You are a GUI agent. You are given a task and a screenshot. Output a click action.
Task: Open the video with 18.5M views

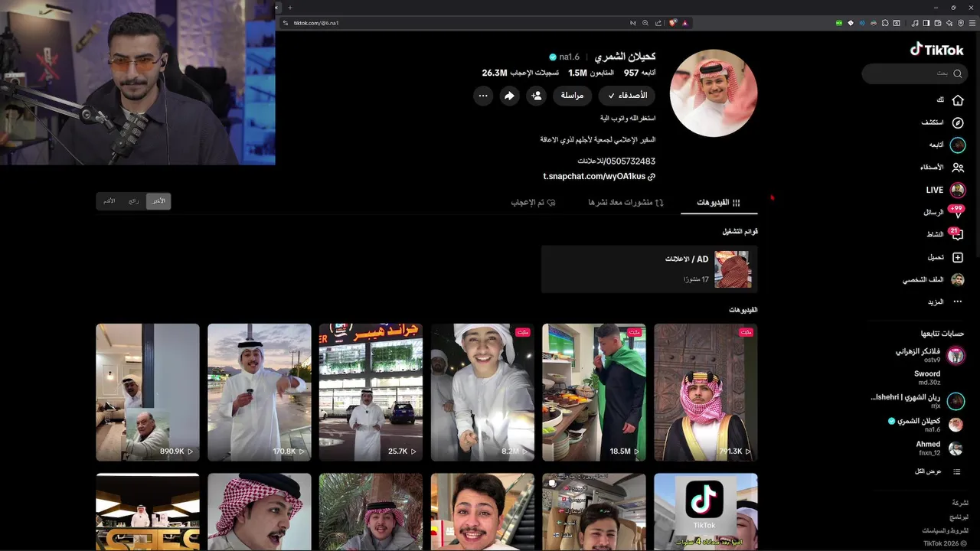coord(594,392)
